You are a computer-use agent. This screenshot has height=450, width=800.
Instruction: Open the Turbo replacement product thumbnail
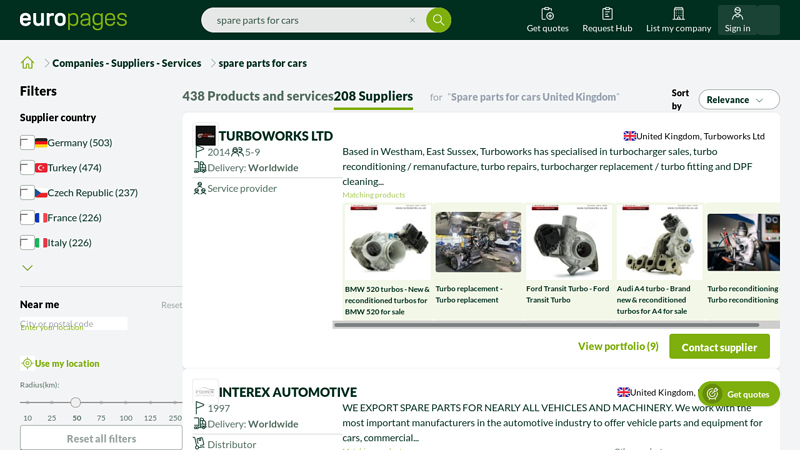pos(478,242)
